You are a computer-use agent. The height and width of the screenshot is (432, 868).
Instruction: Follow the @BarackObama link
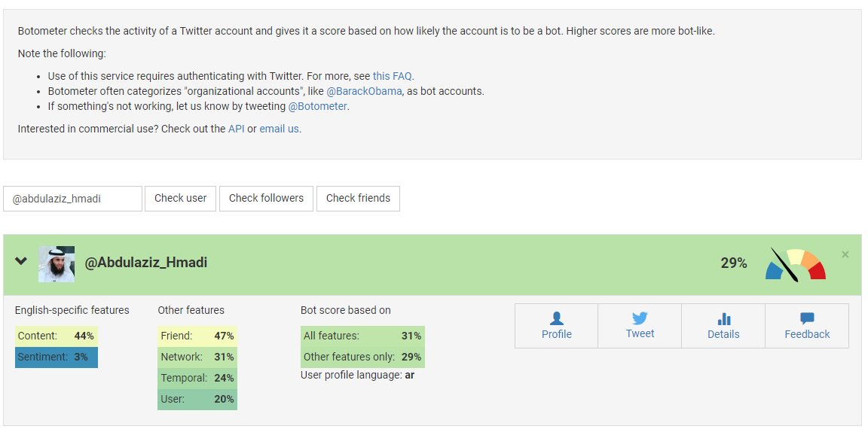(364, 91)
